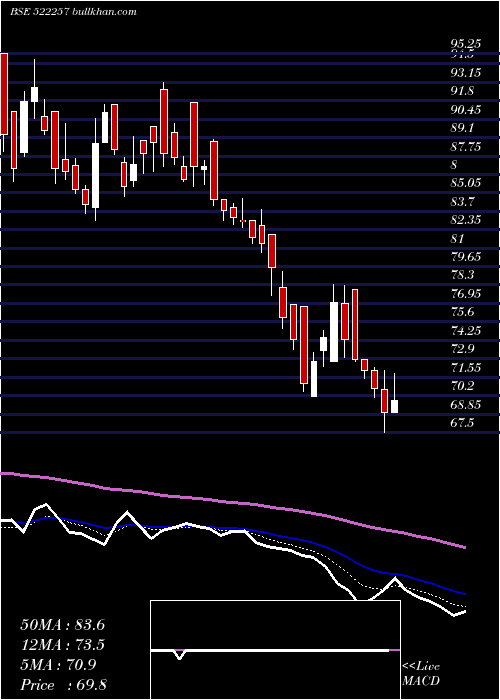
Task: Click the last white candlestick on the chart
Action: click(x=394, y=406)
